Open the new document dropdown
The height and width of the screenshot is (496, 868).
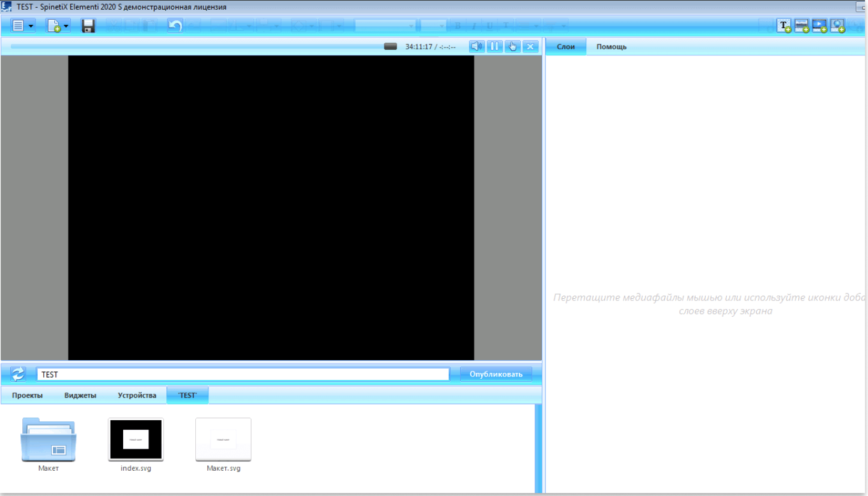[x=58, y=26]
